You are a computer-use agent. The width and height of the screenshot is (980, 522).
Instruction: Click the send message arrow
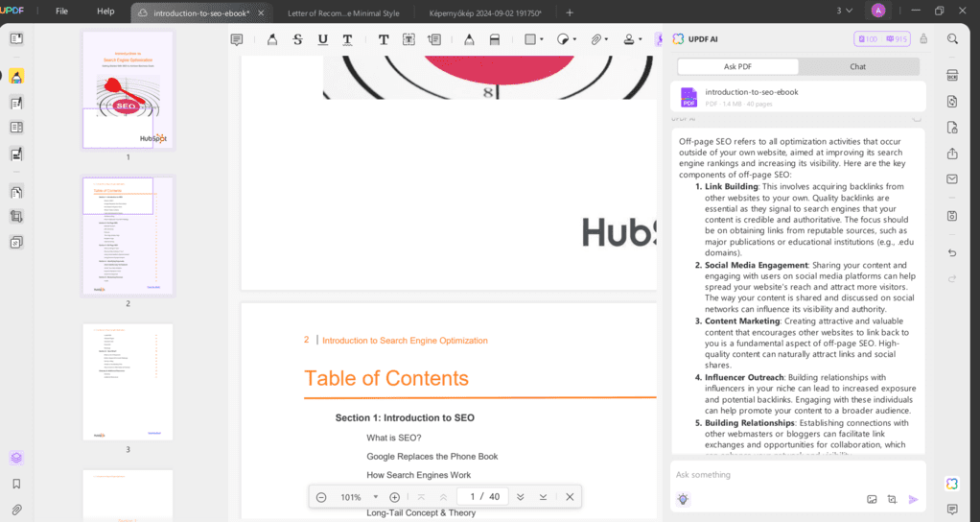(x=913, y=499)
